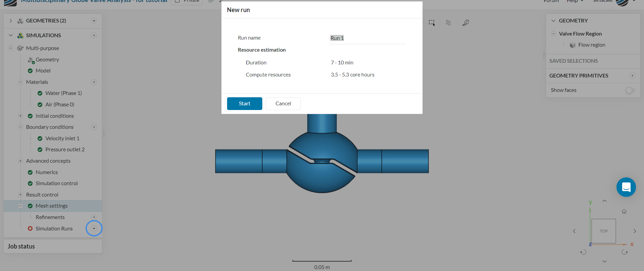Add a geometry primitive with plus icon
Viewport: 644px width, 271px height.
[632, 76]
